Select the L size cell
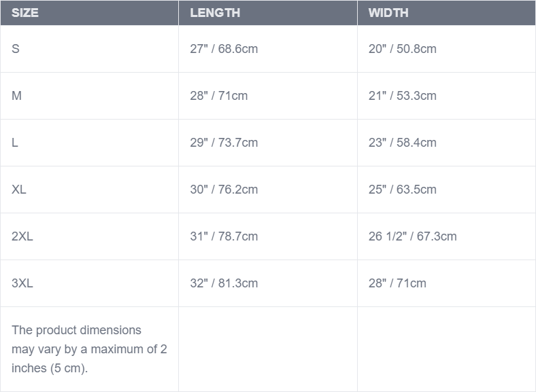This screenshot has width=536, height=392. click(x=15, y=143)
